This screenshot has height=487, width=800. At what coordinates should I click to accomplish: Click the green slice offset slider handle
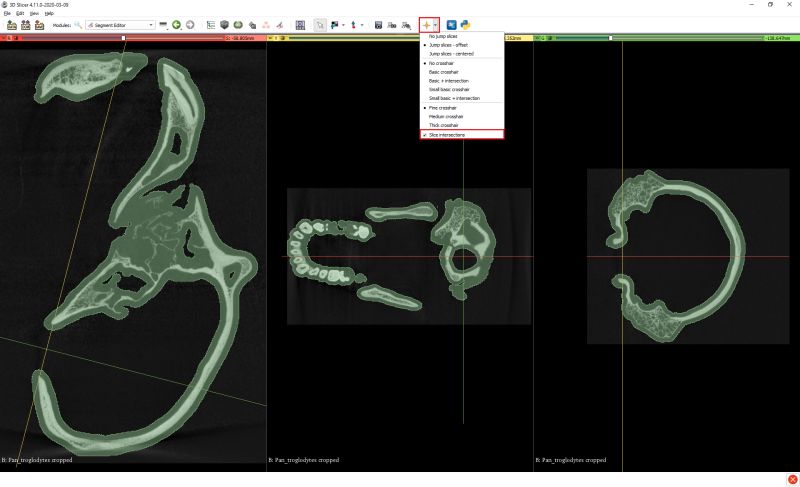tap(611, 38)
